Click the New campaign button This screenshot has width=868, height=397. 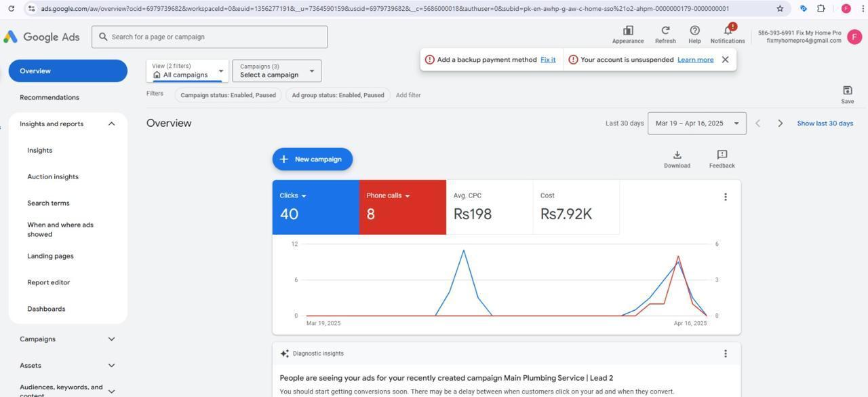point(312,159)
